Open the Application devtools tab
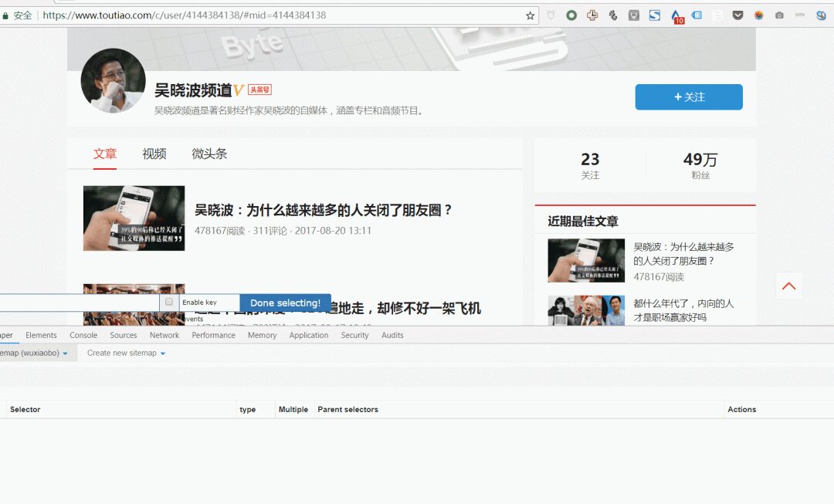Screen dimensions: 834x504 point(308,335)
